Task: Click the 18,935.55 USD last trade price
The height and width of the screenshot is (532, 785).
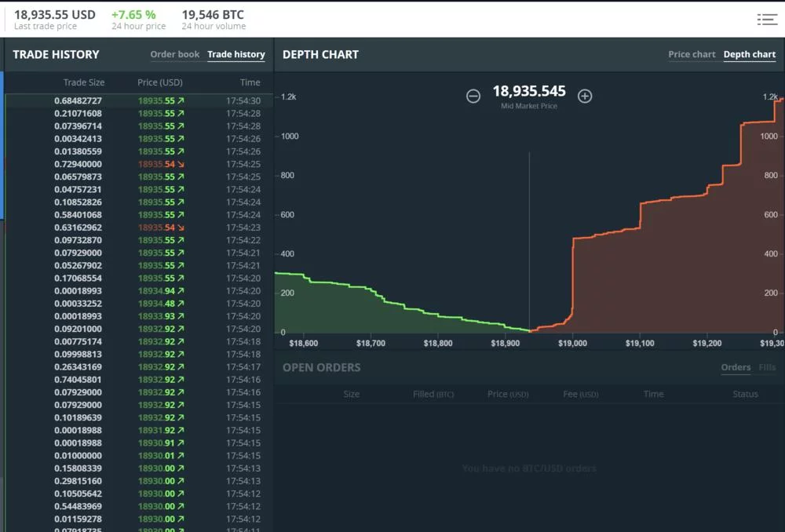Action: (x=55, y=14)
